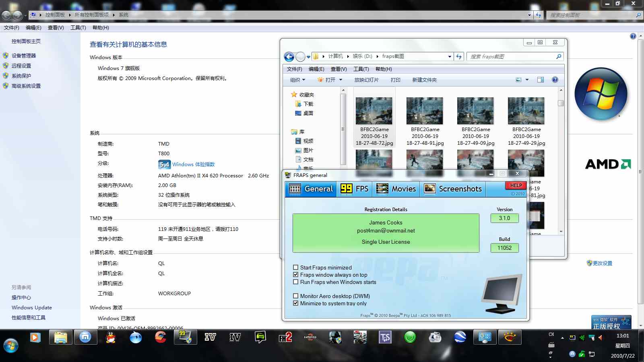Image resolution: width=644 pixels, height=362 pixels.
Task: Open Battlefield Bad Company 2 taskbar icon
Action: [x=310, y=337]
